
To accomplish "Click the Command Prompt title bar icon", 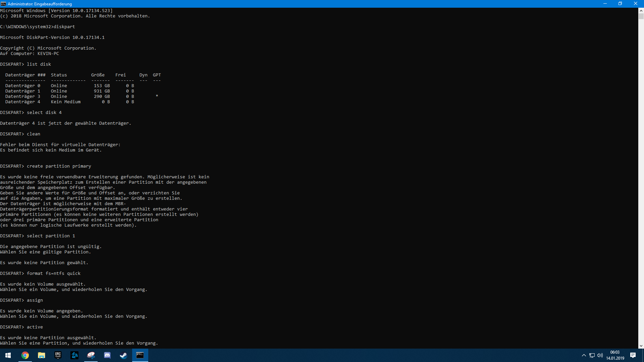I will click(x=3, y=4).
